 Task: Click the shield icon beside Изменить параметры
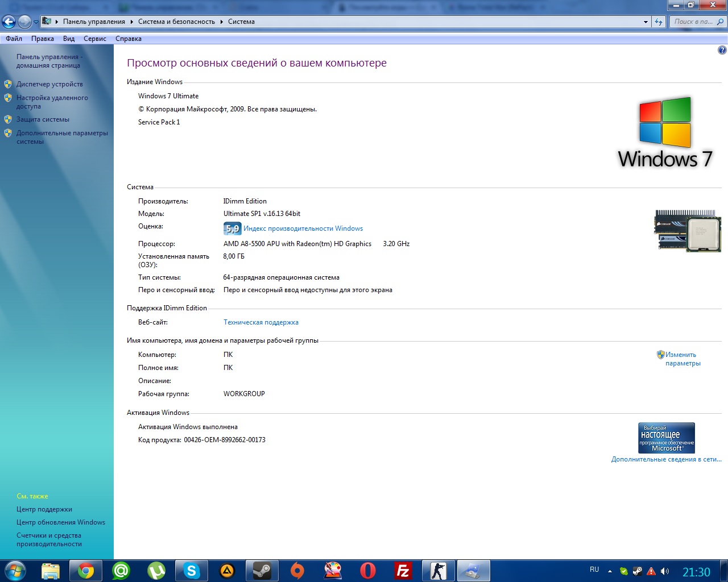pyautogui.click(x=661, y=355)
